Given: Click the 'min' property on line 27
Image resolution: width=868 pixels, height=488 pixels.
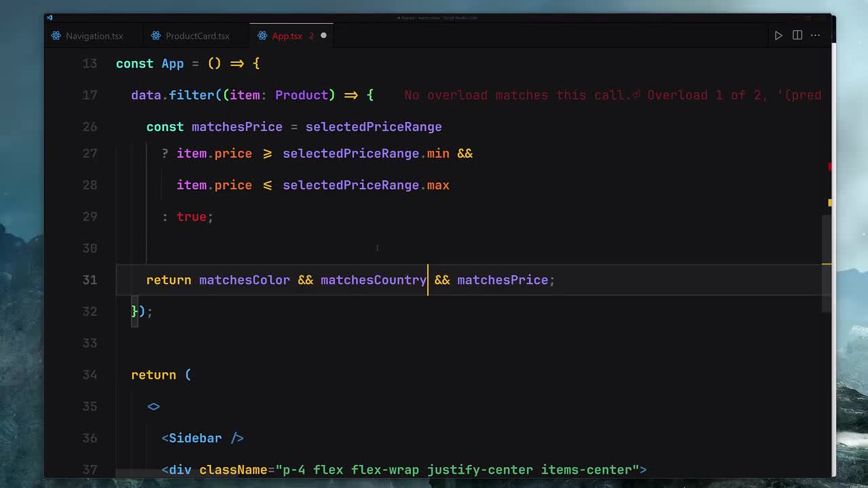Looking at the screenshot, I should pos(438,154).
